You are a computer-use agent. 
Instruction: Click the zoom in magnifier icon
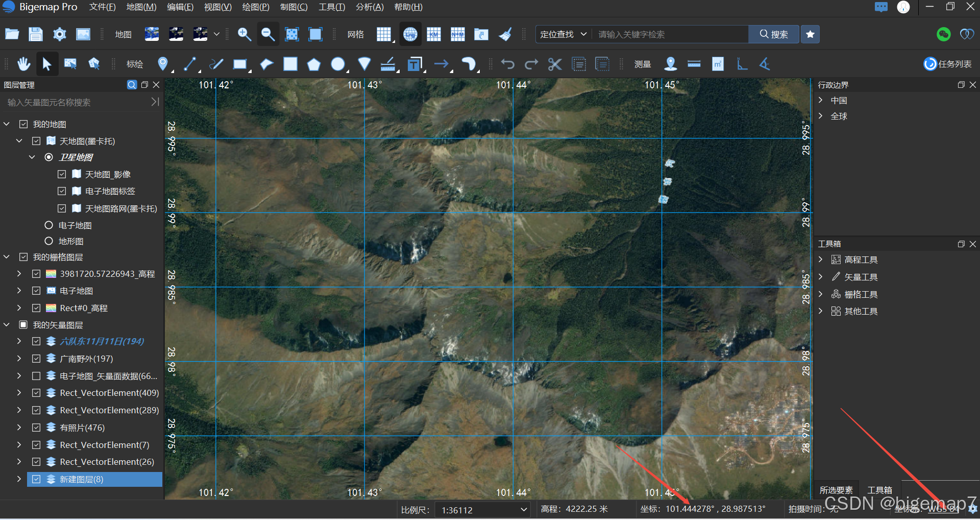pos(244,34)
